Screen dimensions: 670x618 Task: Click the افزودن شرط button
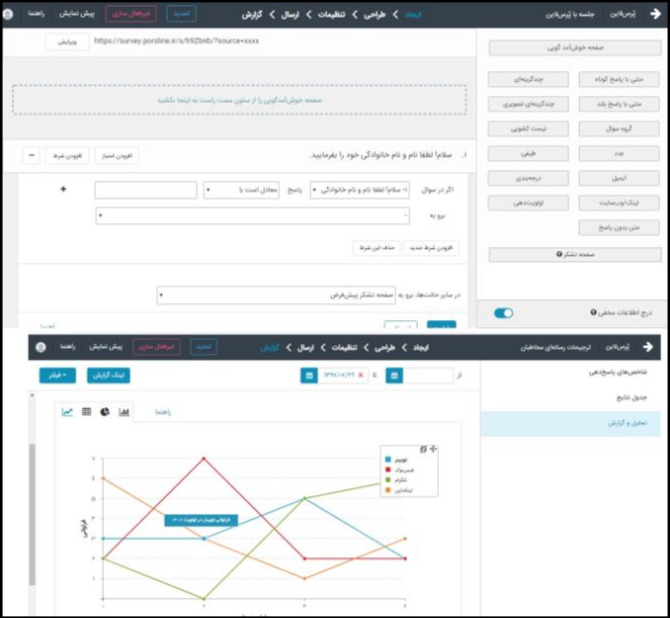pos(68,156)
